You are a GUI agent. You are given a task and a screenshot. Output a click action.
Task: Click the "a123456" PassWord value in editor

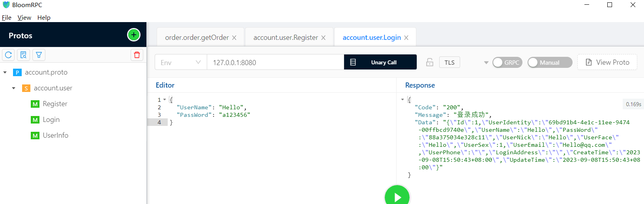coord(234,115)
